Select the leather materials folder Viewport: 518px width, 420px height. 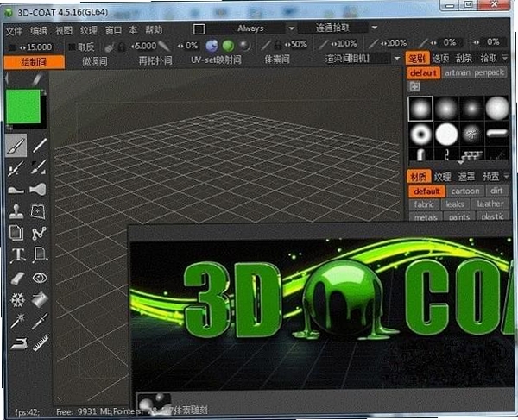[490, 204]
